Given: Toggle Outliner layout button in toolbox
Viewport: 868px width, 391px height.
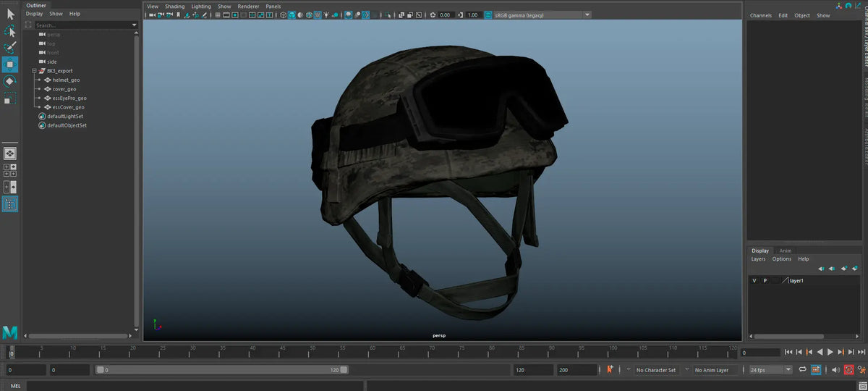Looking at the screenshot, I should 10,204.
